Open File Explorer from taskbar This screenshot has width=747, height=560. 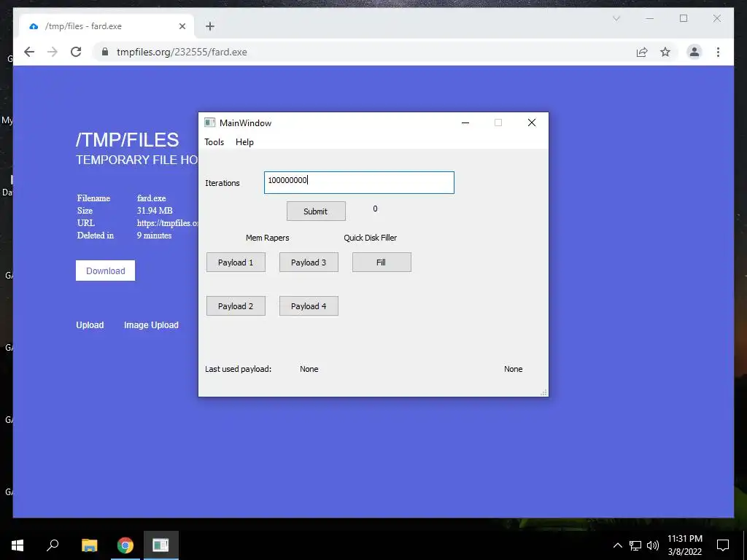tap(89, 545)
